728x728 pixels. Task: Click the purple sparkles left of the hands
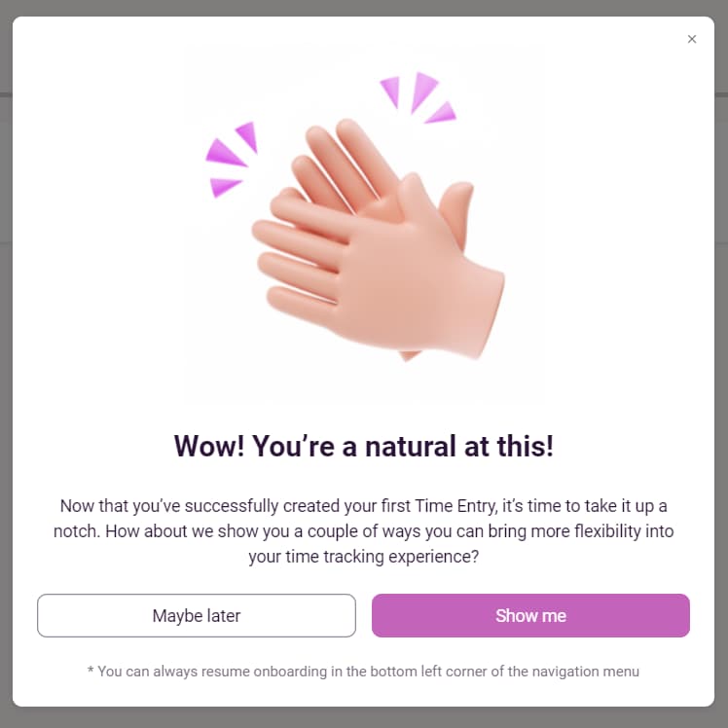pyautogui.click(x=231, y=160)
